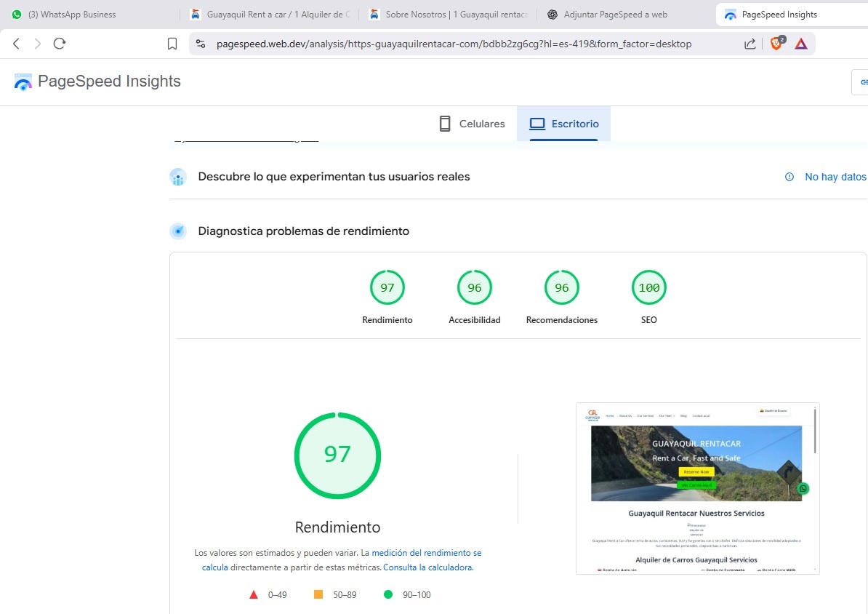This screenshot has height=614, width=868.
Task: Open the Consulta la calculadora link
Action: tap(427, 567)
